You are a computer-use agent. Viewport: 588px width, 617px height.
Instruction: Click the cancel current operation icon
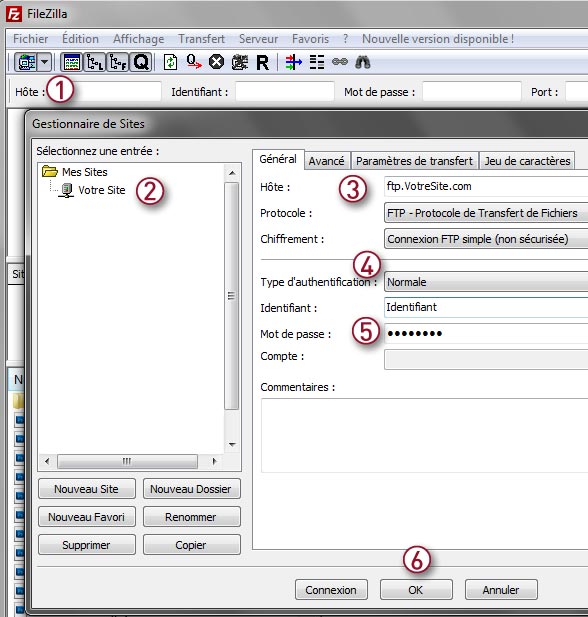pyautogui.click(x=216, y=62)
